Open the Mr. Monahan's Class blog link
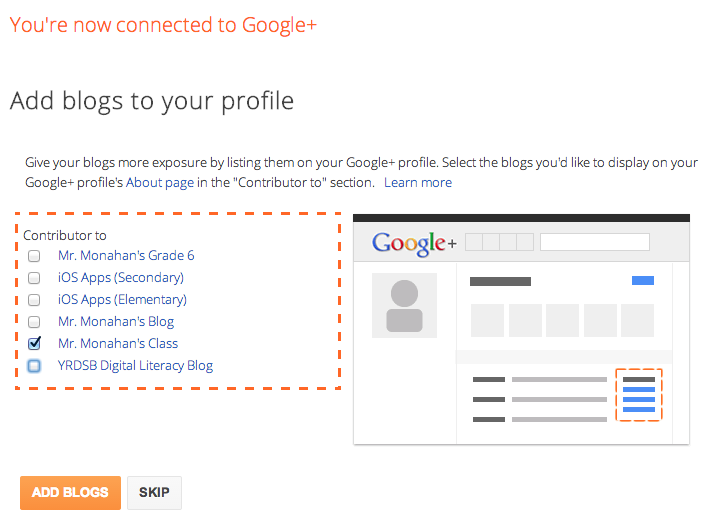This screenshot has width=717, height=521. click(118, 344)
